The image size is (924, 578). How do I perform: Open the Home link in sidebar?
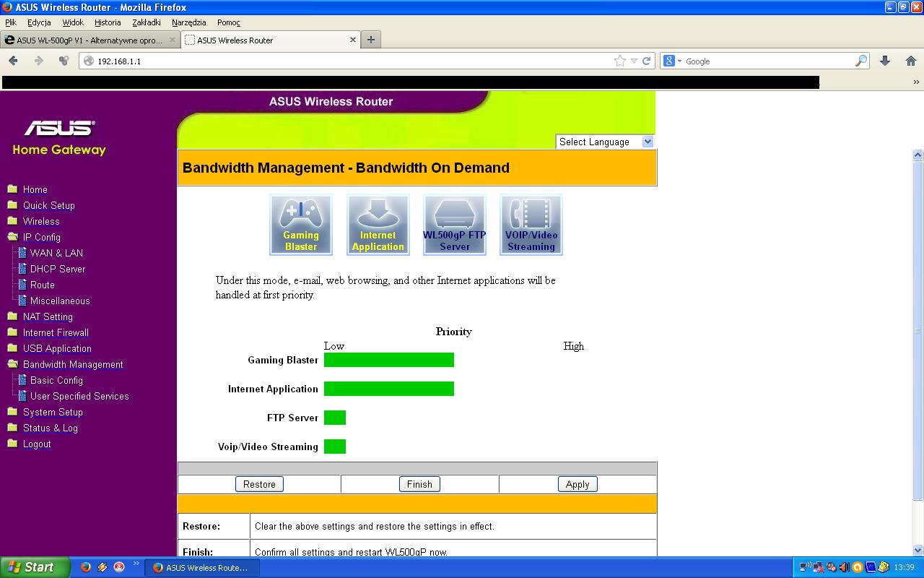(x=35, y=189)
